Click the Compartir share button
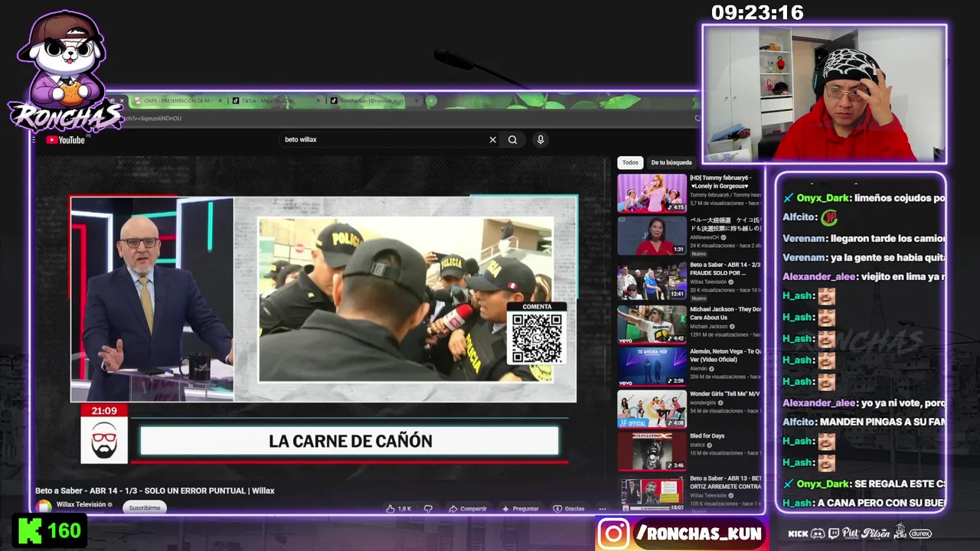 click(468, 508)
